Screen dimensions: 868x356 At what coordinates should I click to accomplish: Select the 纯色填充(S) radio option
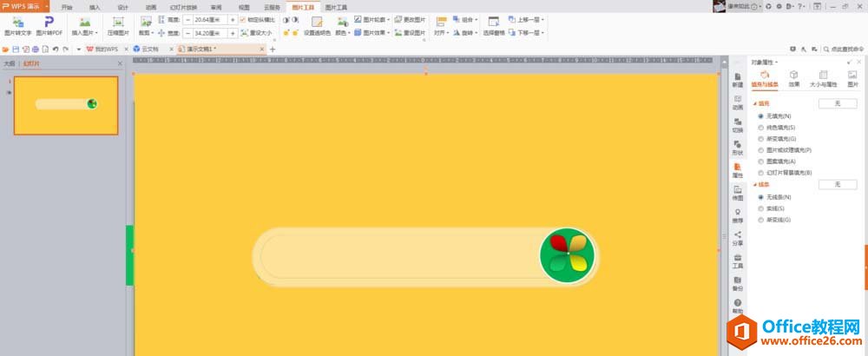761,127
